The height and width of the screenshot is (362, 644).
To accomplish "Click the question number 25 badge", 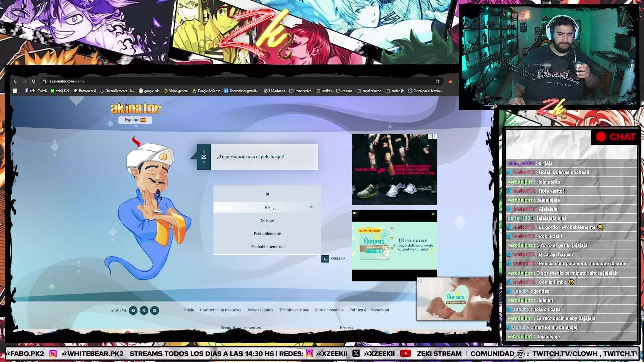I will (204, 157).
